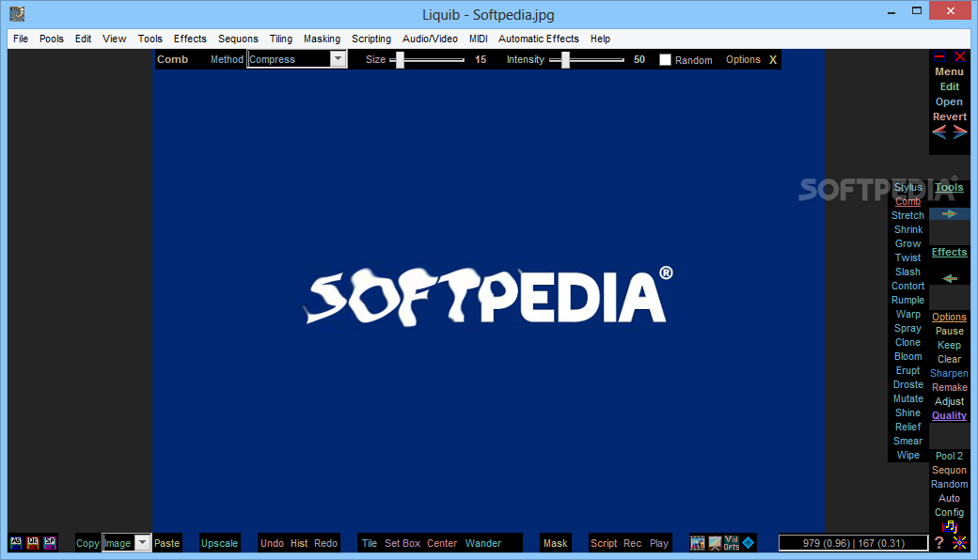Click Revert in the side panel
The image size is (978, 560).
949,117
